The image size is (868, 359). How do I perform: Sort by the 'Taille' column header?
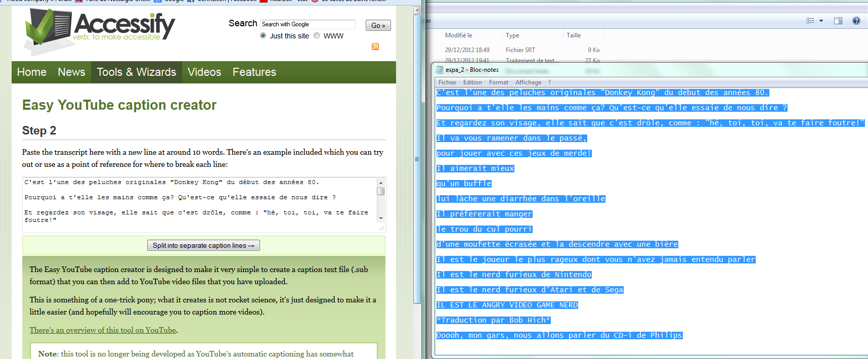[574, 35]
